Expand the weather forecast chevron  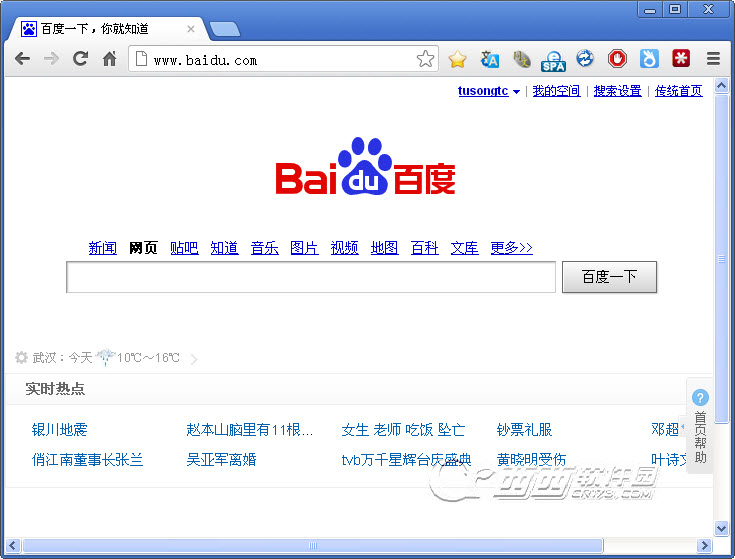(194, 359)
